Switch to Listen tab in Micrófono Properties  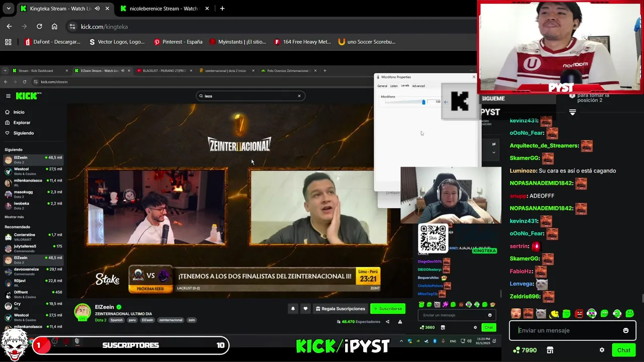click(x=394, y=86)
